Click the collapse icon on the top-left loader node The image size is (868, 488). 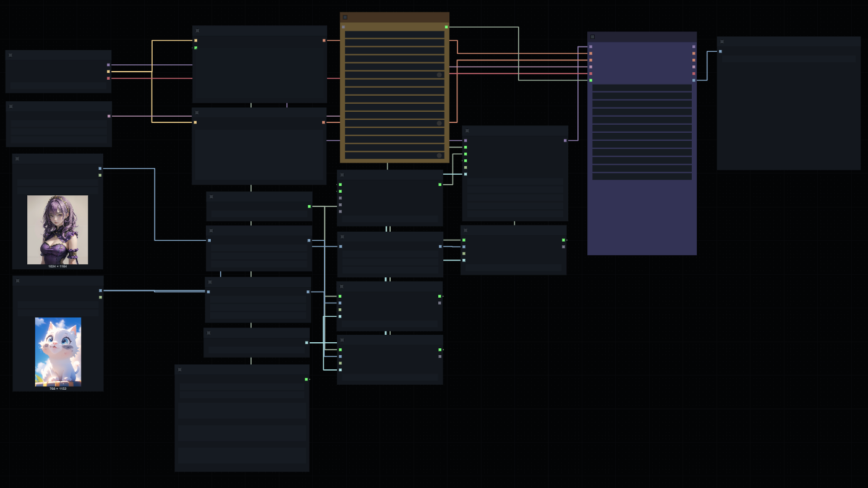[10, 55]
